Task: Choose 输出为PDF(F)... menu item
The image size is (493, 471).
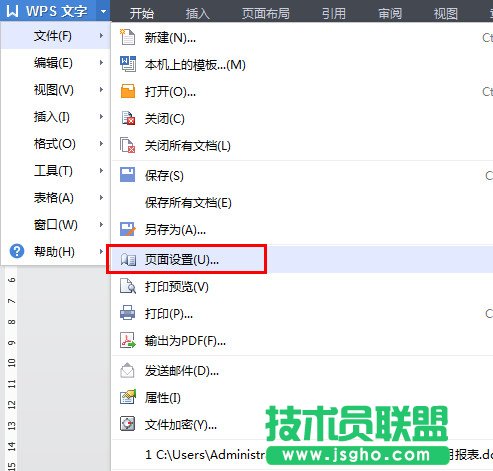Action: coord(302,340)
